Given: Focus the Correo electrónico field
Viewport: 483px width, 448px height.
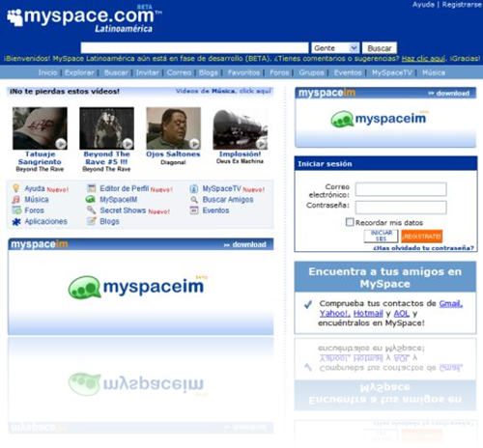Looking at the screenshot, I should [x=401, y=189].
